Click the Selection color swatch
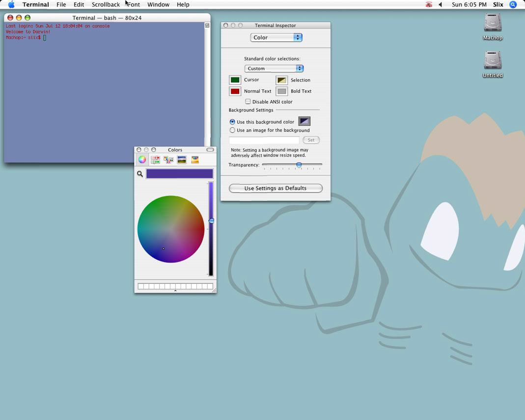The image size is (525, 420). [x=281, y=80]
